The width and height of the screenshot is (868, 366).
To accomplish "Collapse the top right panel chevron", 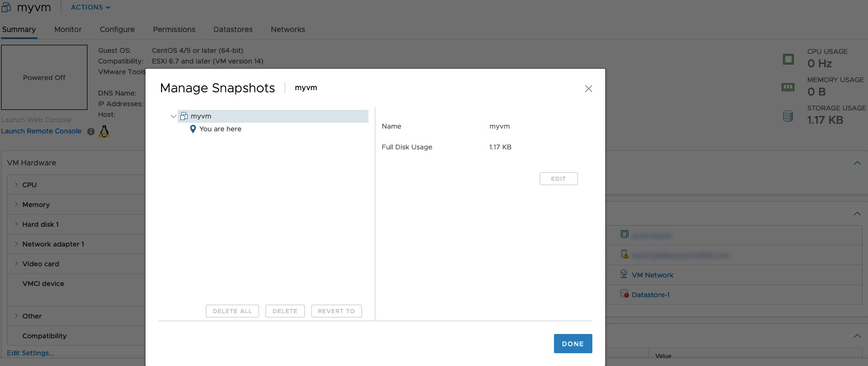I will (857, 163).
